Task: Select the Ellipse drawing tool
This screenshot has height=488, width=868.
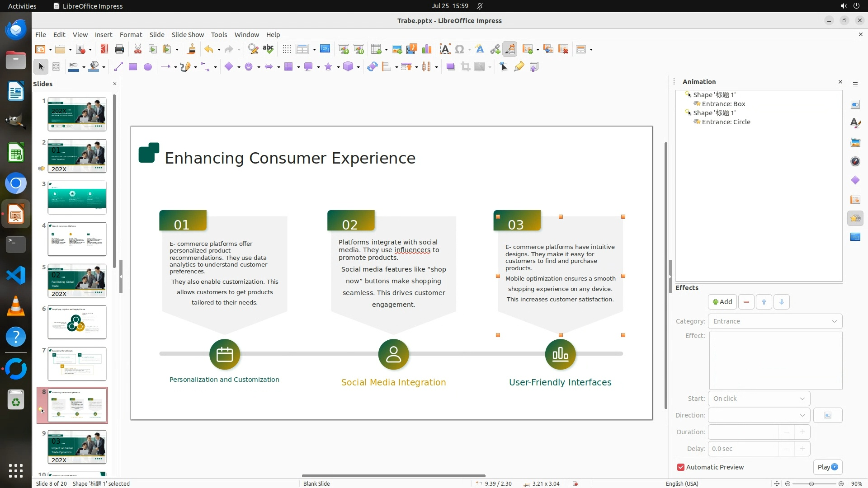Action: [x=148, y=67]
